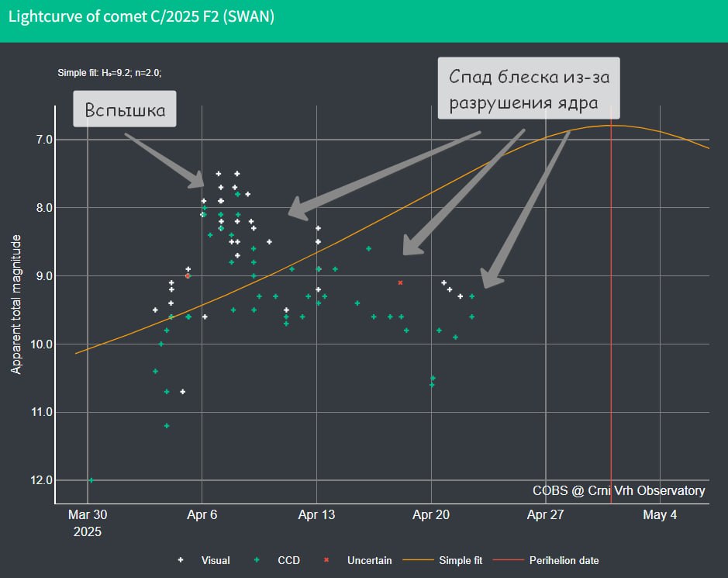Click the red uncertain cross near Apr 18
728x578 pixels.
point(400,282)
